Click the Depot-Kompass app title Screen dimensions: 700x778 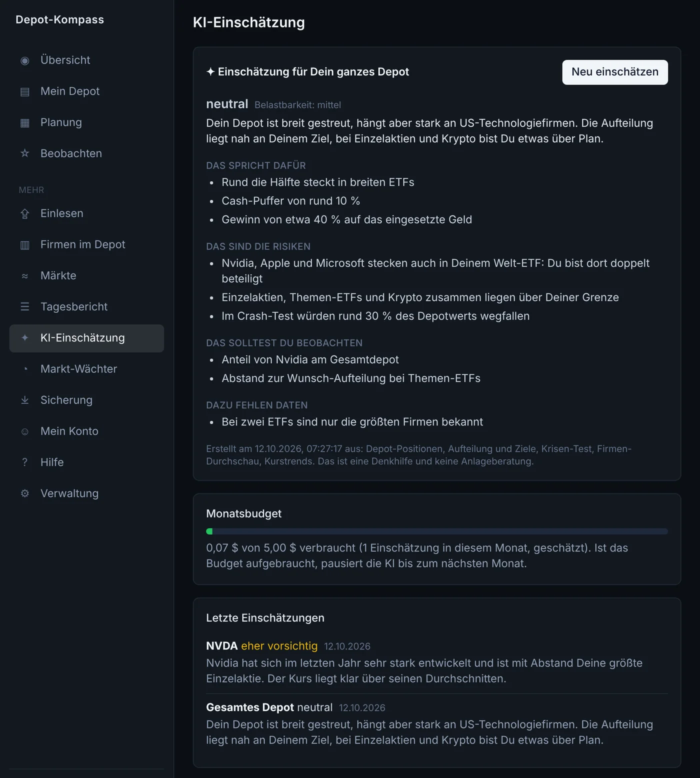click(x=59, y=19)
